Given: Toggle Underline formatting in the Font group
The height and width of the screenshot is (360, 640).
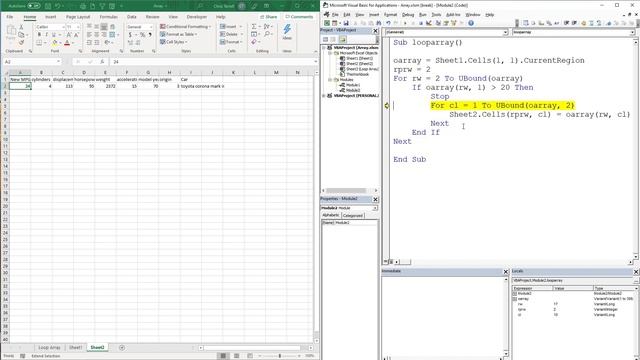Looking at the screenshot, I should tap(53, 35).
